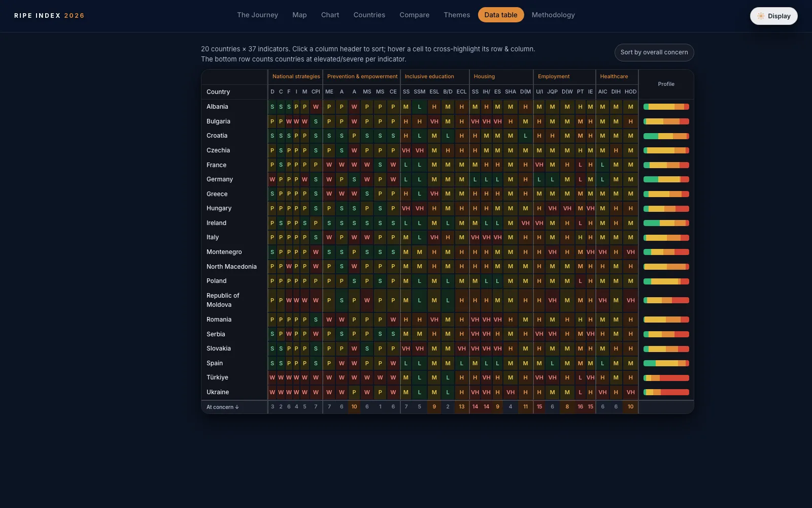Open the Themes page
Screen dimensions: 812x508
[457, 15]
